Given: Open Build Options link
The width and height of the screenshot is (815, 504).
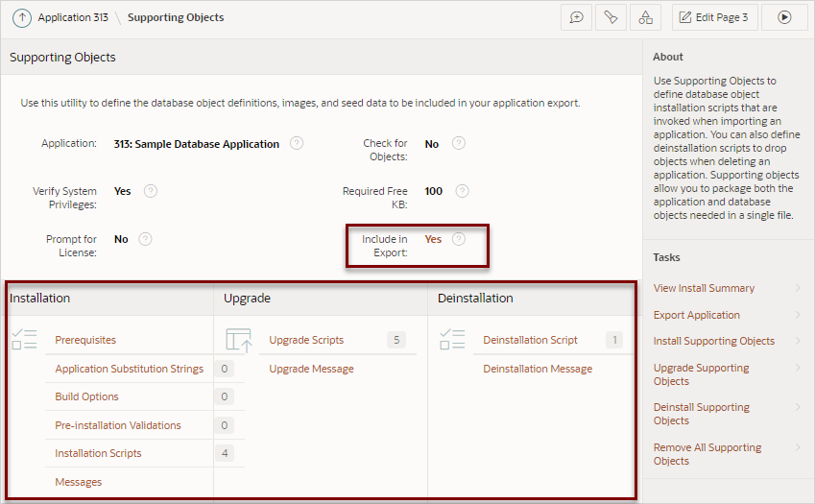Looking at the screenshot, I should [86, 396].
